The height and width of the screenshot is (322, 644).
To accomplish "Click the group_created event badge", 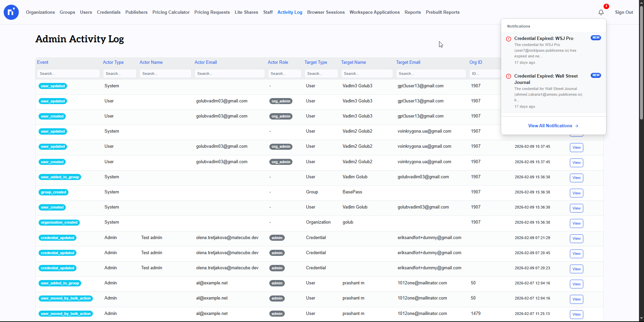I will 54,192.
